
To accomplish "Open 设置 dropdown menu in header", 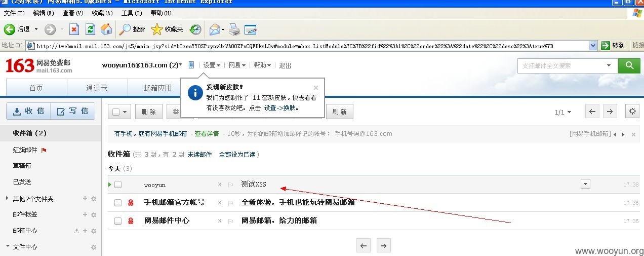I will [x=212, y=65].
